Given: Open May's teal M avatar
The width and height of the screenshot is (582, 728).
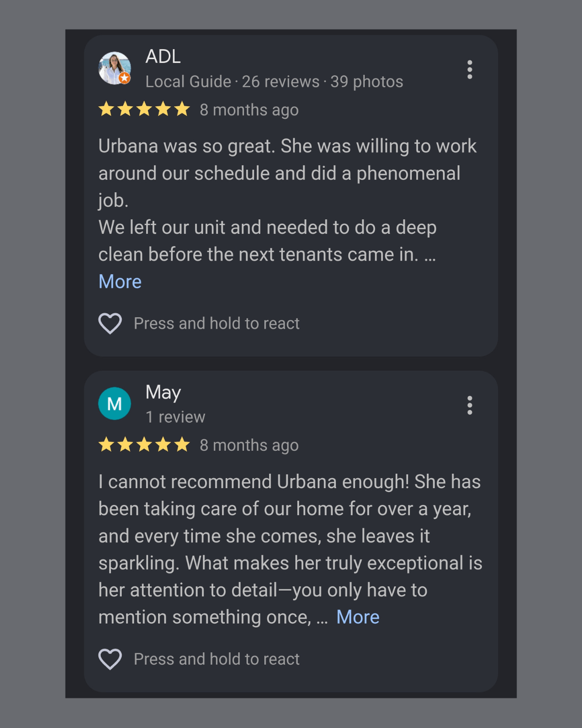Looking at the screenshot, I should [x=114, y=403].
